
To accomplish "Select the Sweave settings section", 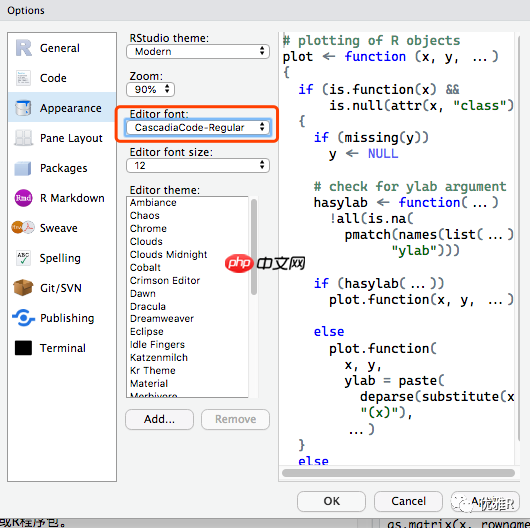I will point(62,228).
